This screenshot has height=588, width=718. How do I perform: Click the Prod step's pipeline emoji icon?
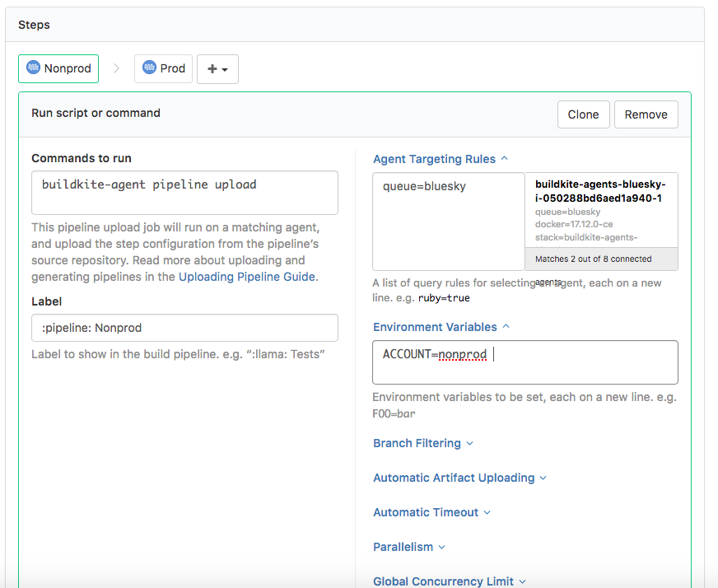(x=149, y=68)
